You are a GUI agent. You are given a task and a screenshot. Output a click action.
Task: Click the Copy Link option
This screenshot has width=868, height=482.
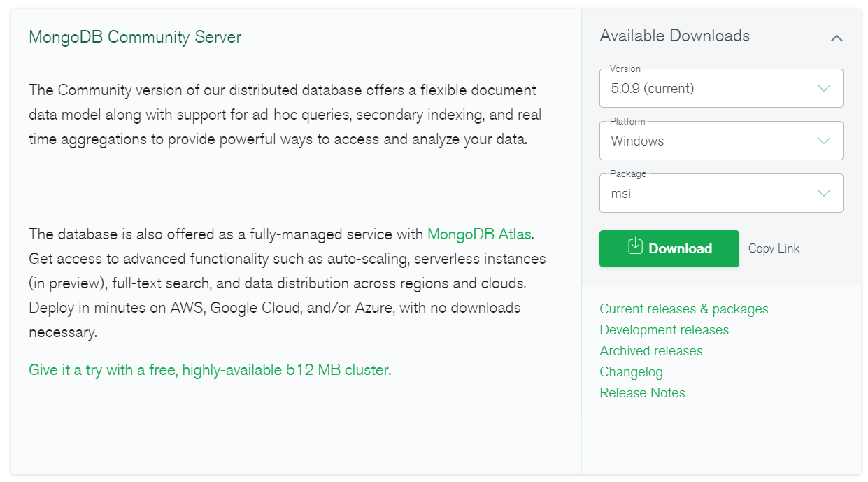pyautogui.click(x=774, y=248)
